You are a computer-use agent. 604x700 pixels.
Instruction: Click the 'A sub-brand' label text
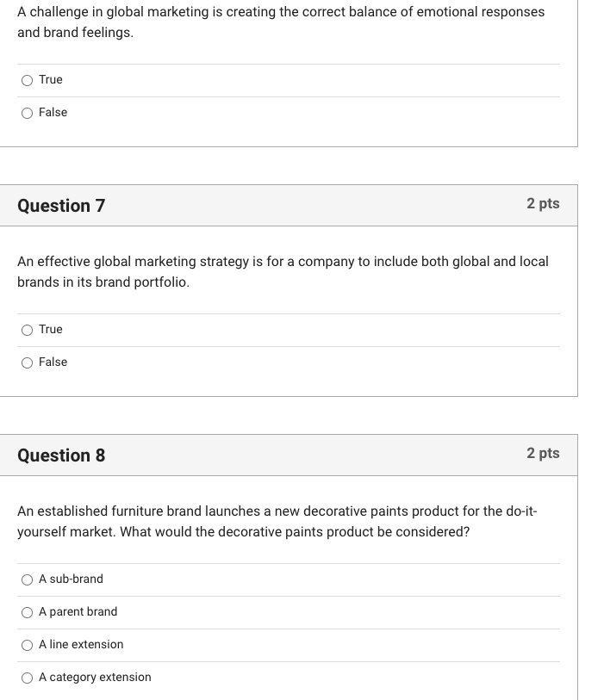click(71, 579)
